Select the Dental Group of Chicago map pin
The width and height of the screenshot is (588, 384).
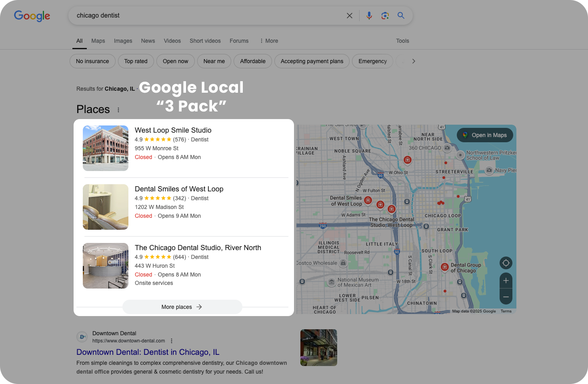pyautogui.click(x=444, y=267)
